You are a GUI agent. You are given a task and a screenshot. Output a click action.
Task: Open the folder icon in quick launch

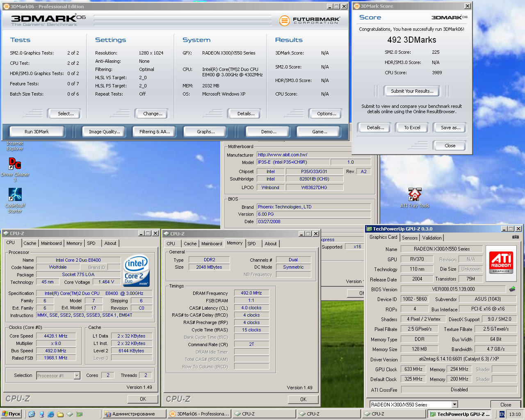60,414
